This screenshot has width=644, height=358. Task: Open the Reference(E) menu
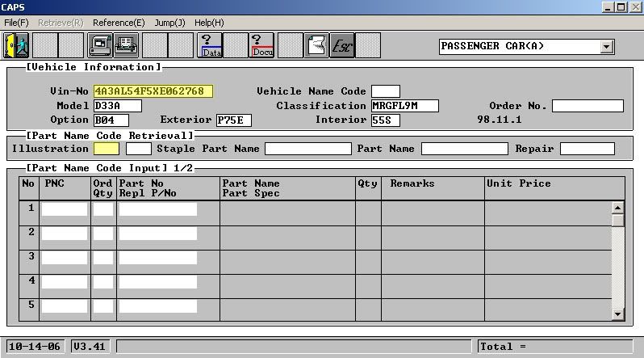(x=119, y=23)
